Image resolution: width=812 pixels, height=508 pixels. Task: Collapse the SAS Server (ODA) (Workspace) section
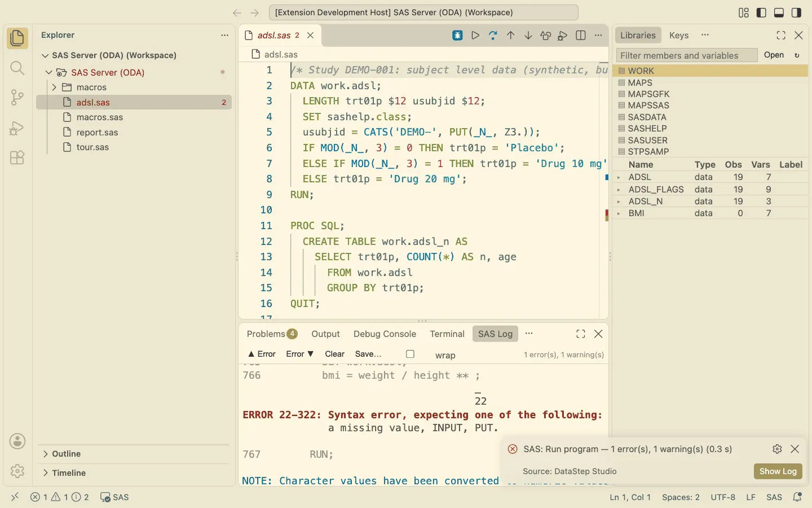[x=45, y=55]
